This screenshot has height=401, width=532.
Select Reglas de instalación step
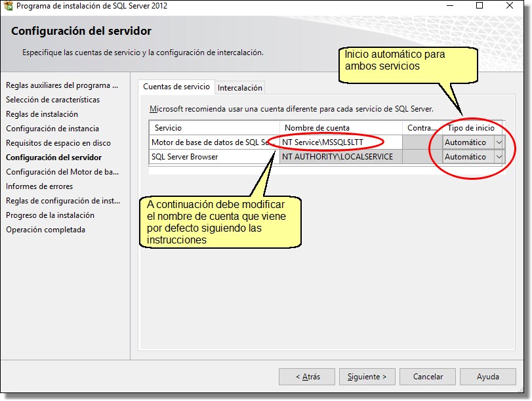click(42, 114)
